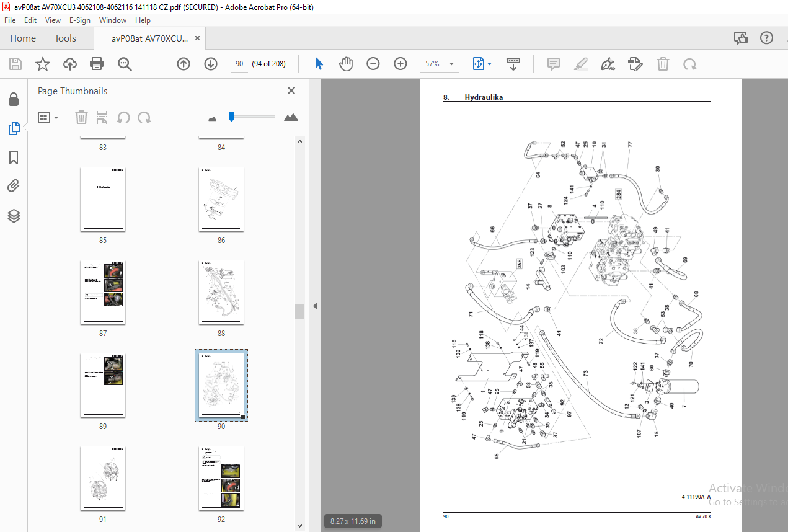Add document to starred bookmarks

click(43, 64)
